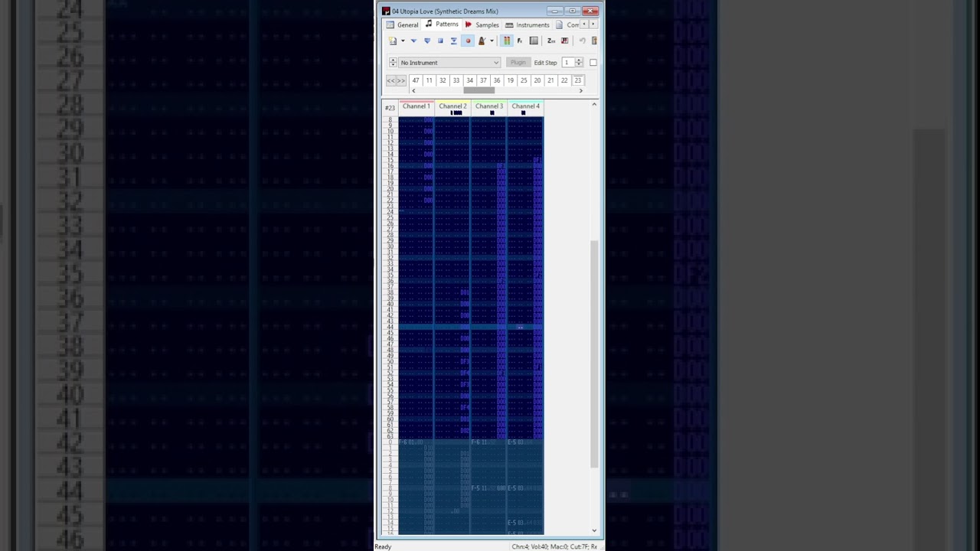Toggle the Channel 3 header
Viewport: 980px width, 551px height.
(488, 106)
